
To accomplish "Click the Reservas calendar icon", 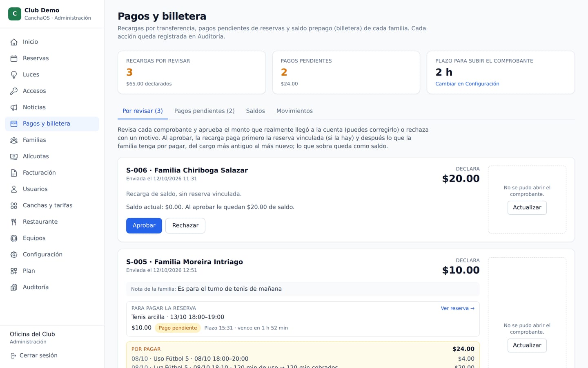I will tap(14, 58).
